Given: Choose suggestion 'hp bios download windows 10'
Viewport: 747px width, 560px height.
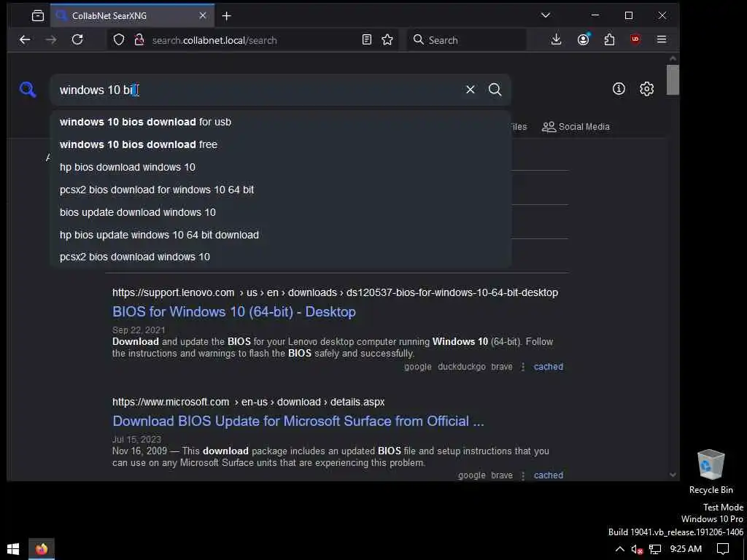Looking at the screenshot, I should 281,167.
